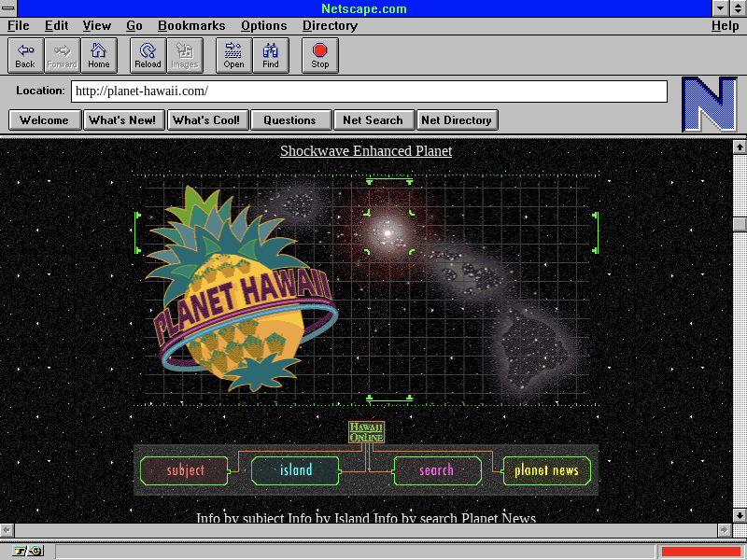747x560 pixels.
Task: Open the Options menu
Action: pos(263,26)
